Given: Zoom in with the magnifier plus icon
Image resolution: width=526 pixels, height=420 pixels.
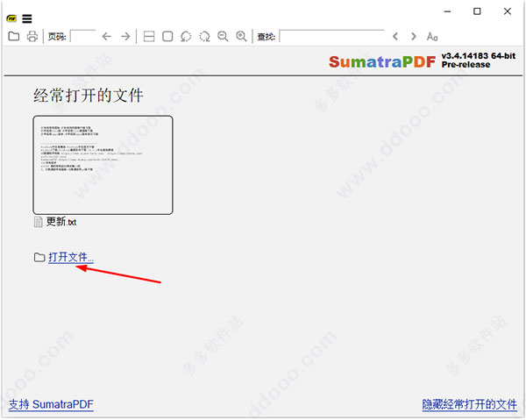Looking at the screenshot, I should (x=241, y=36).
